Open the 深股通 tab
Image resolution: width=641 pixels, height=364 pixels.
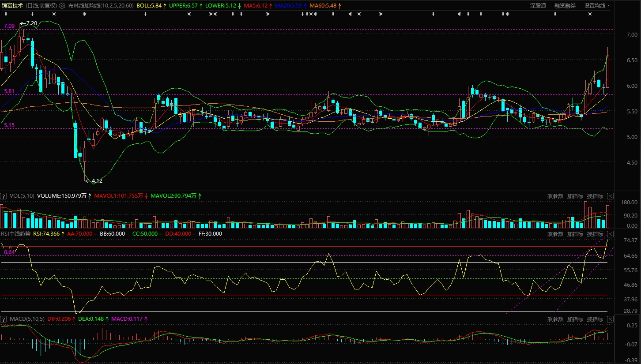[x=538, y=6]
